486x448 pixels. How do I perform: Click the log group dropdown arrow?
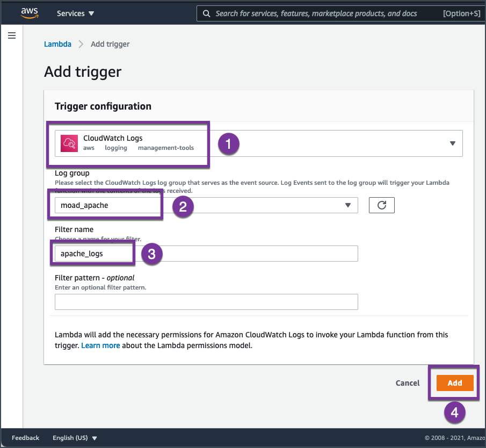348,205
